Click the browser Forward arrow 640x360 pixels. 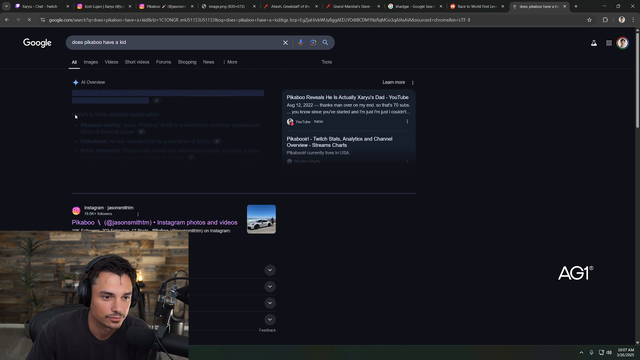point(18,20)
